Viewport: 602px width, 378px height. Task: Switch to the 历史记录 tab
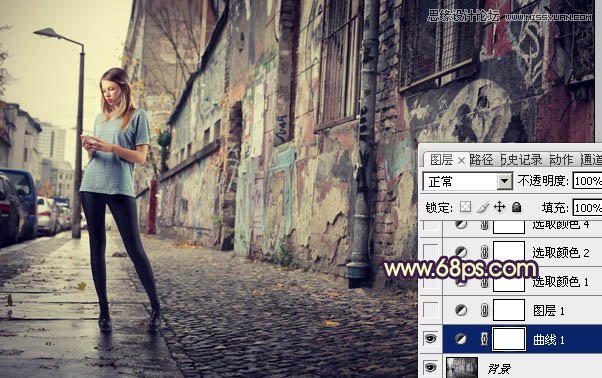522,160
